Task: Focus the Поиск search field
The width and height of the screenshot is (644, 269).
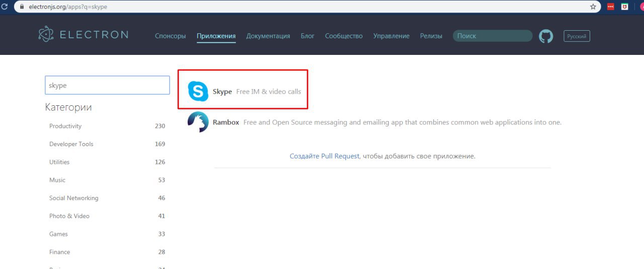Action: tap(493, 36)
